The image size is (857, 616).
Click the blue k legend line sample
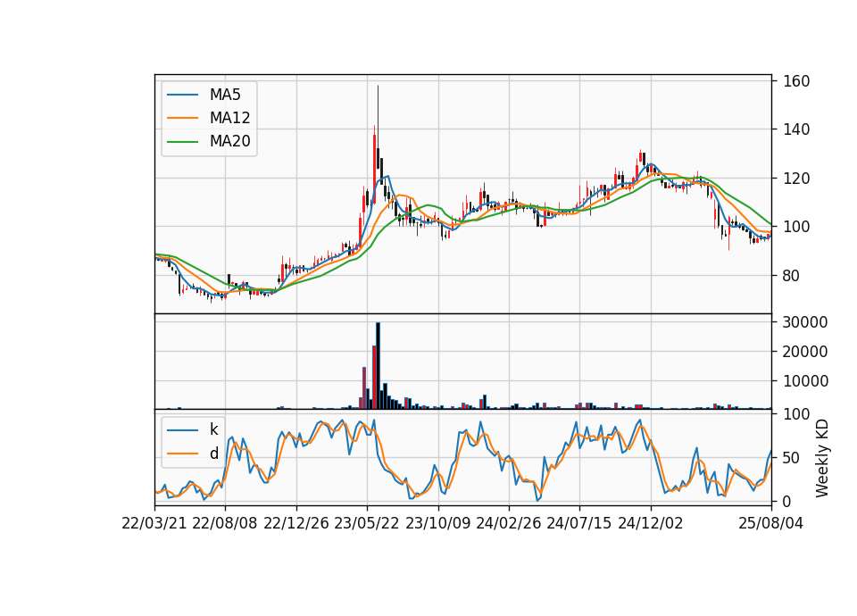182,430
